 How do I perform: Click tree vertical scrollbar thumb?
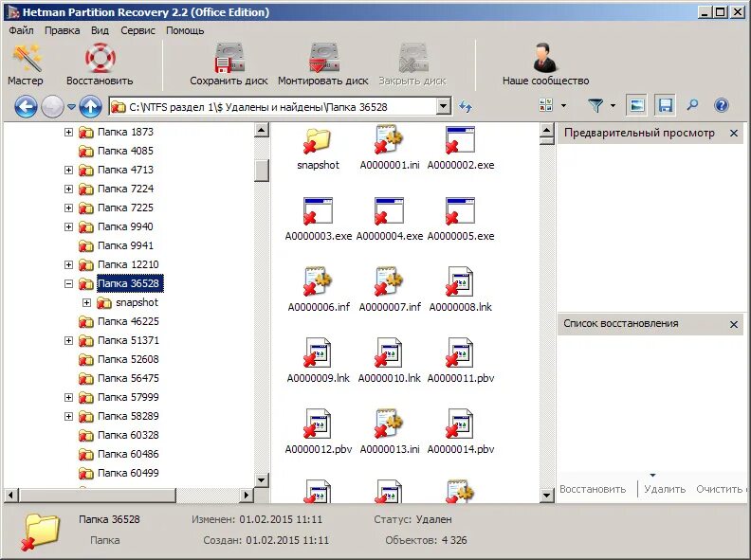pyautogui.click(x=262, y=171)
